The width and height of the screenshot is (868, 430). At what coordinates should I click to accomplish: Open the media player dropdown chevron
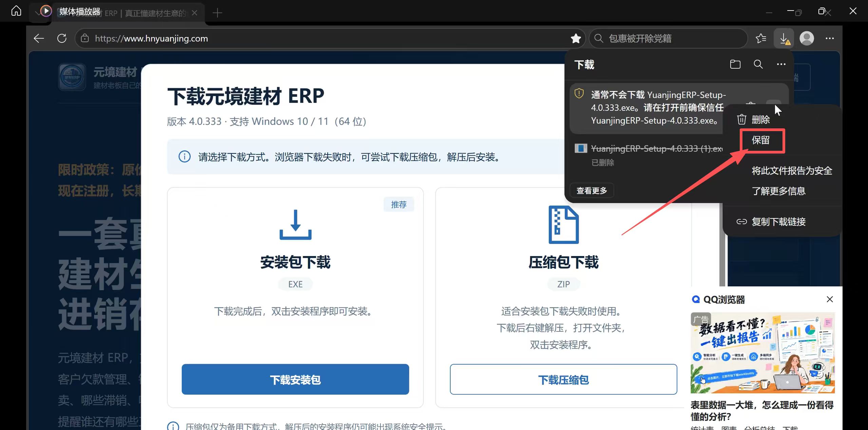(37, 13)
